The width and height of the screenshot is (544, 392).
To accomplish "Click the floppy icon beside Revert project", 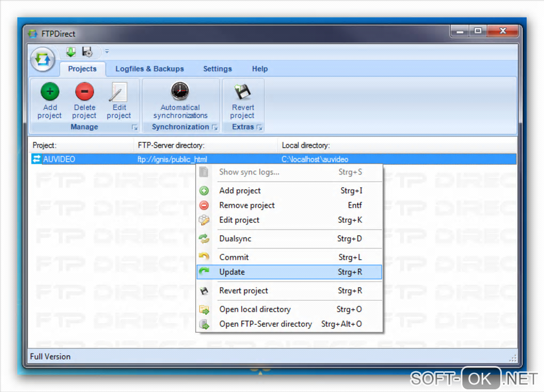I will point(204,291).
